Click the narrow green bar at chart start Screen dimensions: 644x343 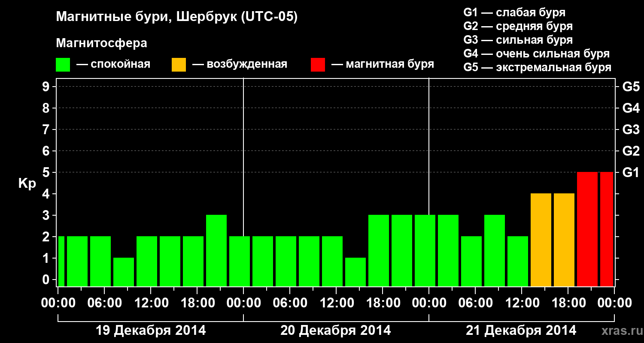(x=61, y=261)
